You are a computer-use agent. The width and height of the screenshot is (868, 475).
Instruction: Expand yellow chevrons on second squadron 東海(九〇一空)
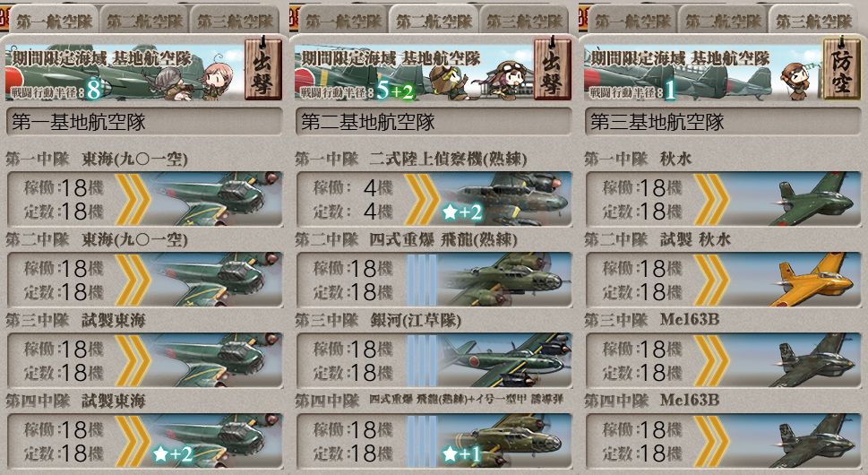(133, 280)
